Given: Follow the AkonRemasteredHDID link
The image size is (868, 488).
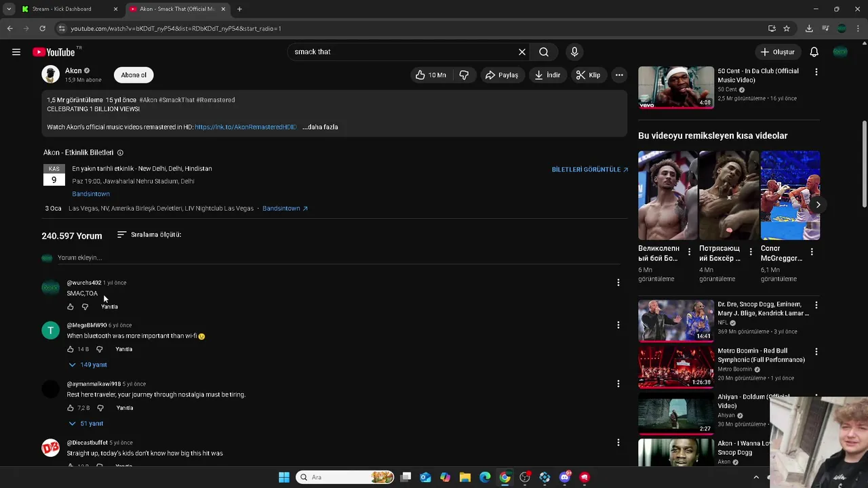Looking at the screenshot, I should 245,127.
